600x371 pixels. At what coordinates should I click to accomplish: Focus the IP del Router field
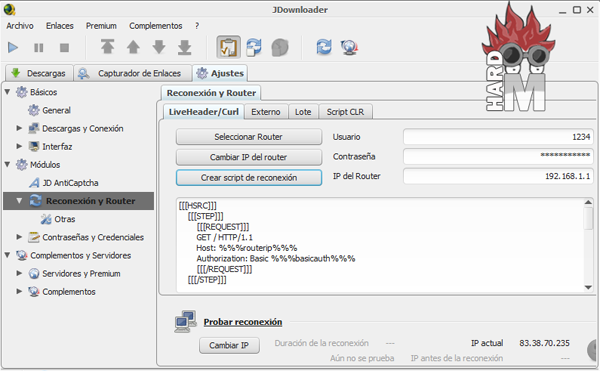(x=498, y=176)
